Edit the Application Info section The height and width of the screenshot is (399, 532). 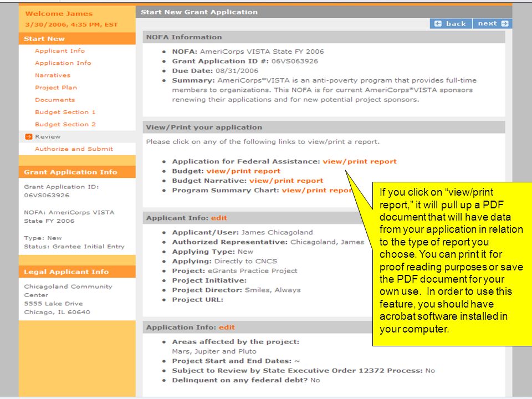(227, 327)
